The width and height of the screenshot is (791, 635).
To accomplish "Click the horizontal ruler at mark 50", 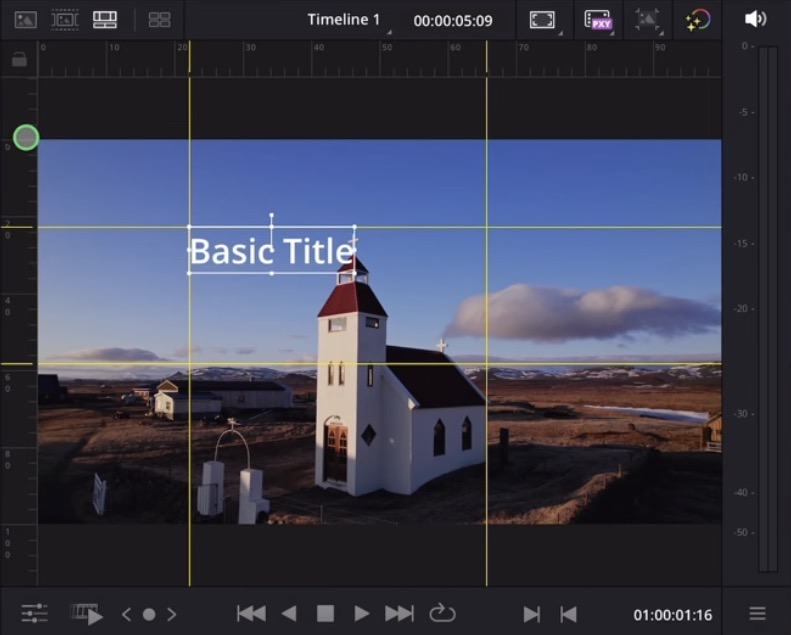I will tap(386, 47).
